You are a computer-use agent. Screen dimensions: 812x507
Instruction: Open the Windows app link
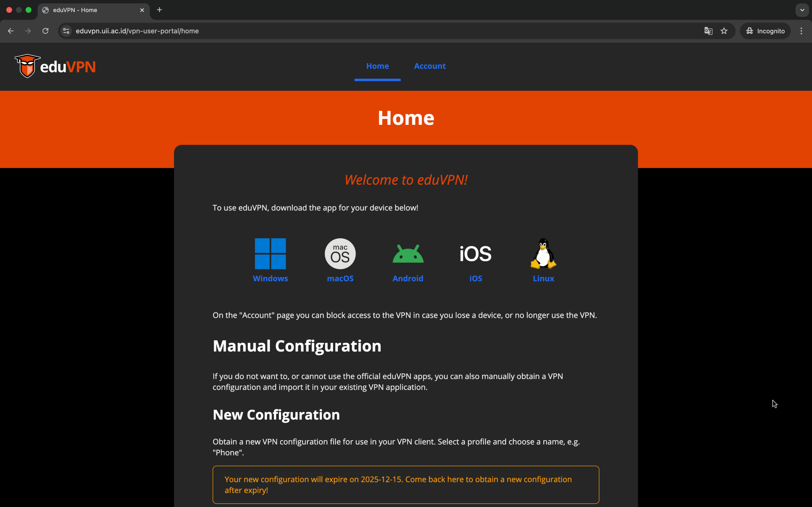click(x=270, y=278)
